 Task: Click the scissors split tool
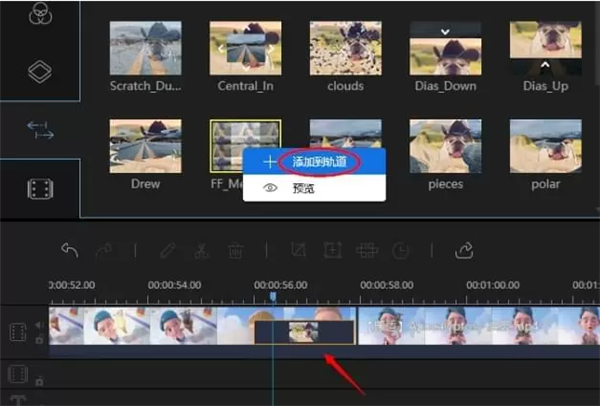(x=200, y=250)
